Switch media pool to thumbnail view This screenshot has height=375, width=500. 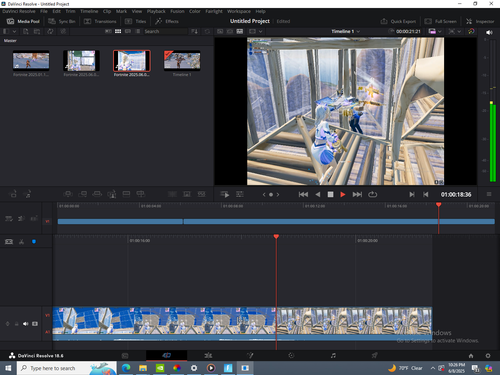(118, 31)
